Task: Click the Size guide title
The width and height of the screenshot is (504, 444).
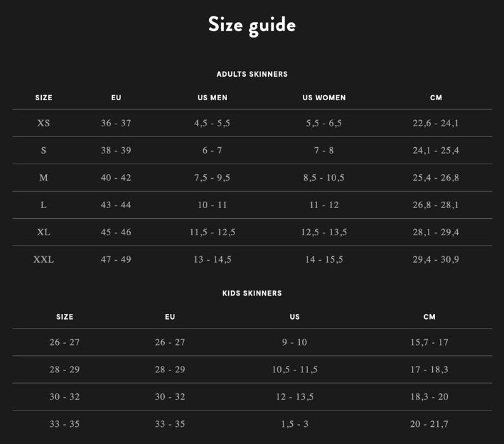Action: pos(252,25)
